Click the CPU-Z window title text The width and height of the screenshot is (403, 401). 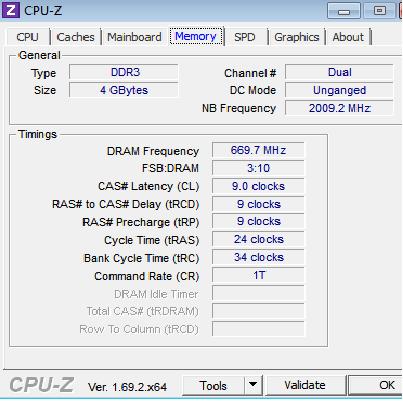click(43, 11)
